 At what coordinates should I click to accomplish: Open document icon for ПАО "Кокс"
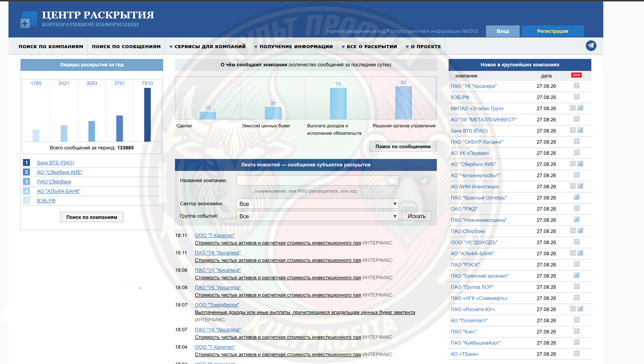pyautogui.click(x=576, y=331)
